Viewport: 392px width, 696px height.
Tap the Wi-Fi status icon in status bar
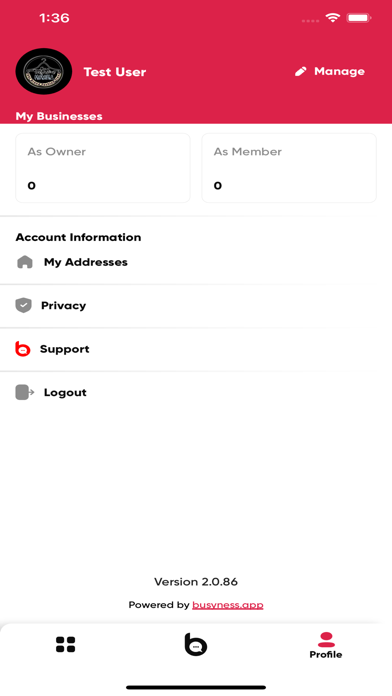(332, 18)
